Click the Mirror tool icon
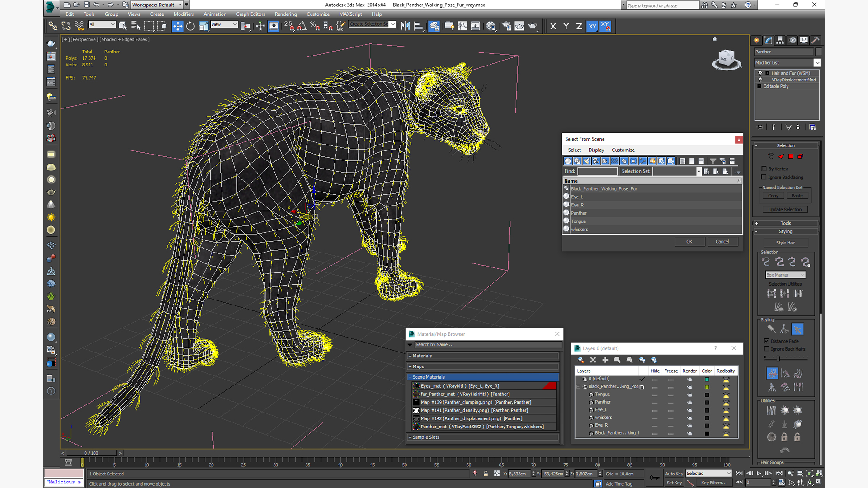868x488 pixels. click(406, 26)
